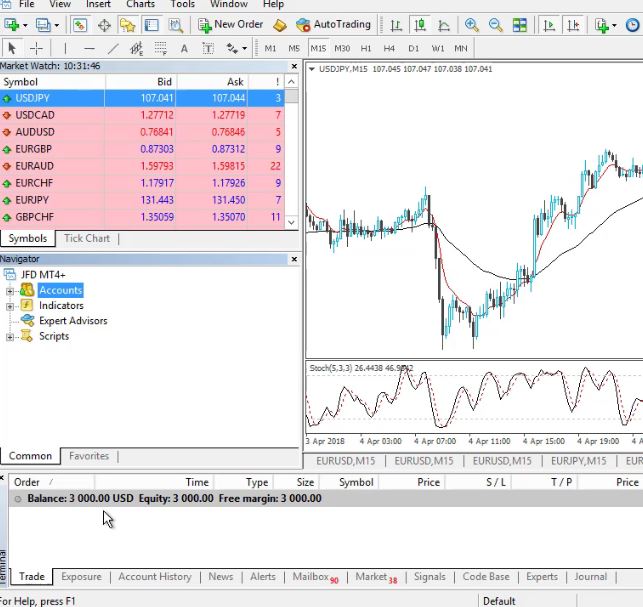Open the New Chart dropdown arrow
This screenshot has height=607, width=643.
pos(25,25)
